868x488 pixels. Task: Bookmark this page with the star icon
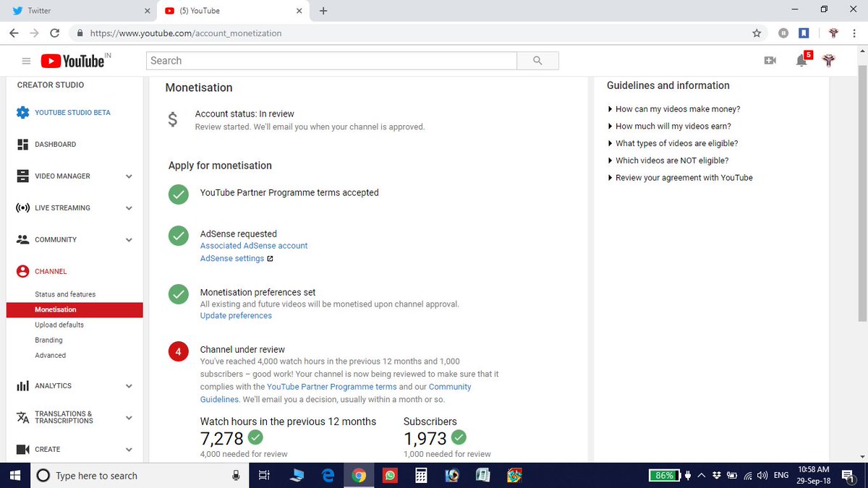point(757,33)
